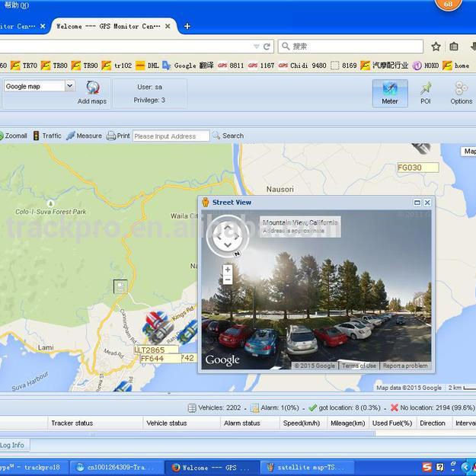Click the Add maps icon
Screen dimensions: 476x476
(92, 89)
